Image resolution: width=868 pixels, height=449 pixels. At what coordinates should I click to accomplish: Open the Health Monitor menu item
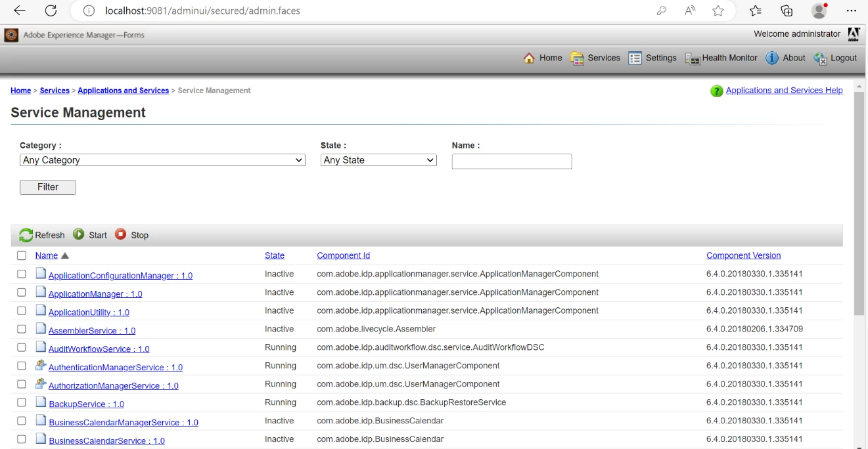click(x=729, y=58)
